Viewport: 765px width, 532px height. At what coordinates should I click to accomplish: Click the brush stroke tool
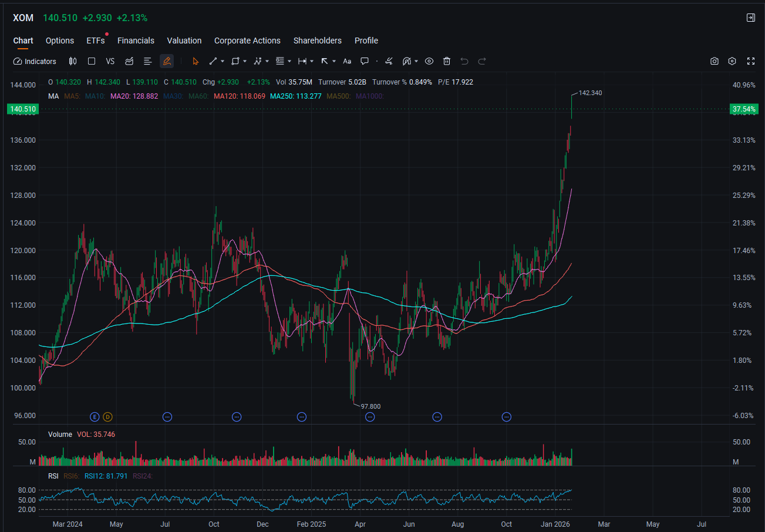[x=388, y=61]
